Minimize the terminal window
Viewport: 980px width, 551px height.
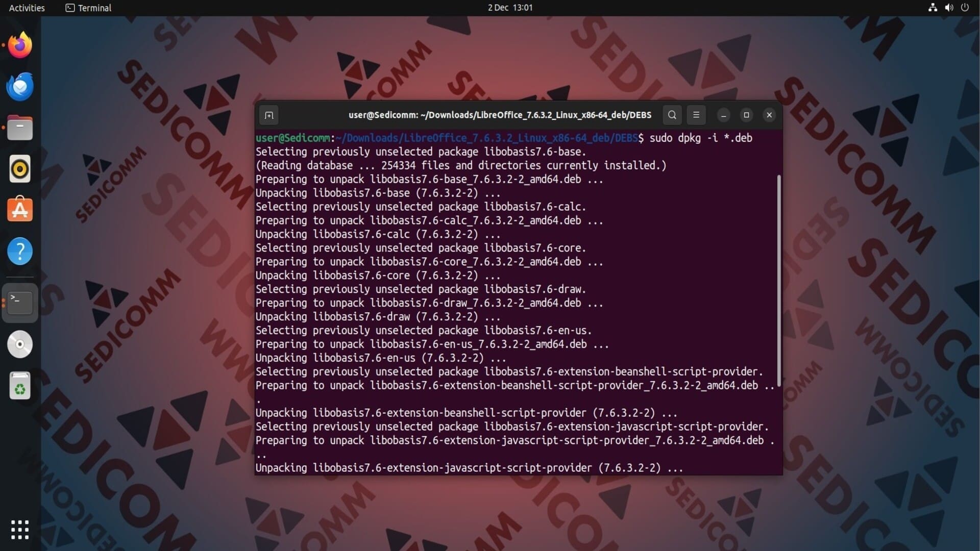(723, 115)
